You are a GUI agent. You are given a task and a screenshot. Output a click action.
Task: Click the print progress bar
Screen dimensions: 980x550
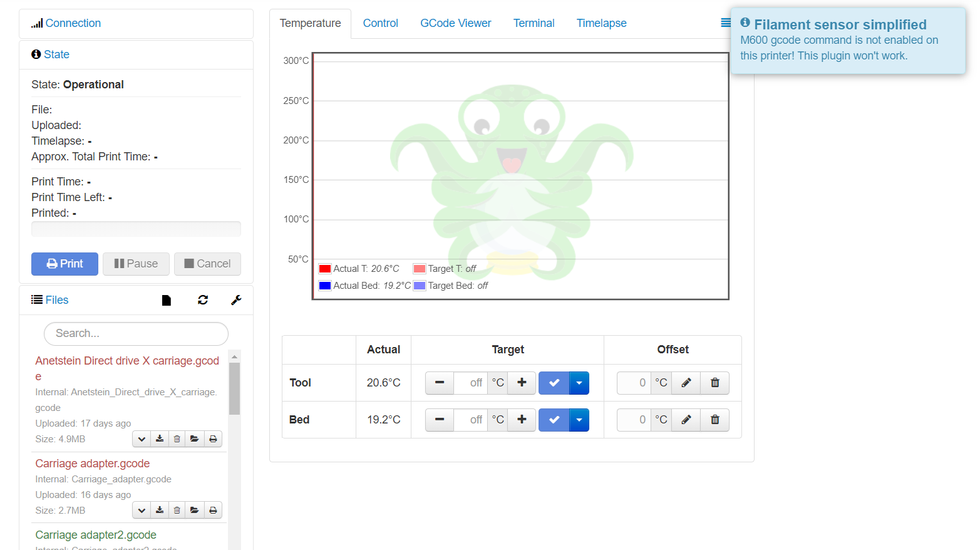136,229
